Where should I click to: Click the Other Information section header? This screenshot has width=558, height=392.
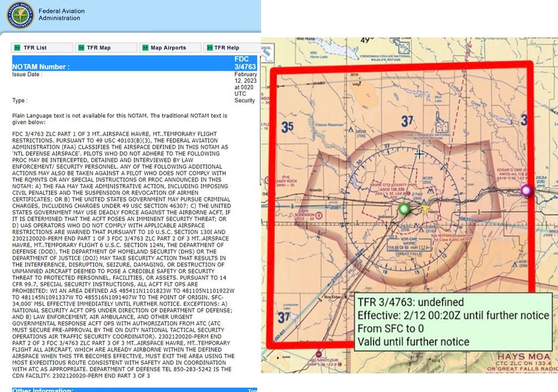[x=43, y=390]
